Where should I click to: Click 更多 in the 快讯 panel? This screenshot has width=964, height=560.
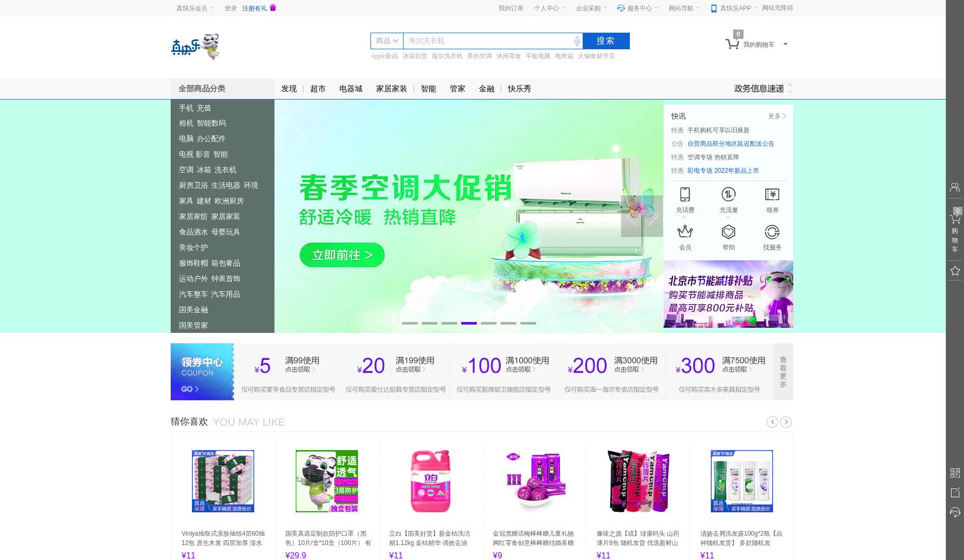[x=777, y=116]
